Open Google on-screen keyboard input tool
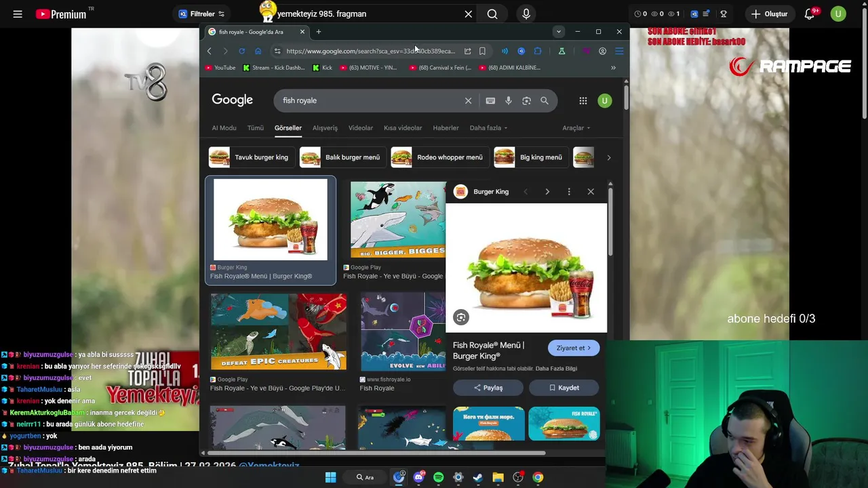This screenshot has width=868, height=488. coord(490,100)
